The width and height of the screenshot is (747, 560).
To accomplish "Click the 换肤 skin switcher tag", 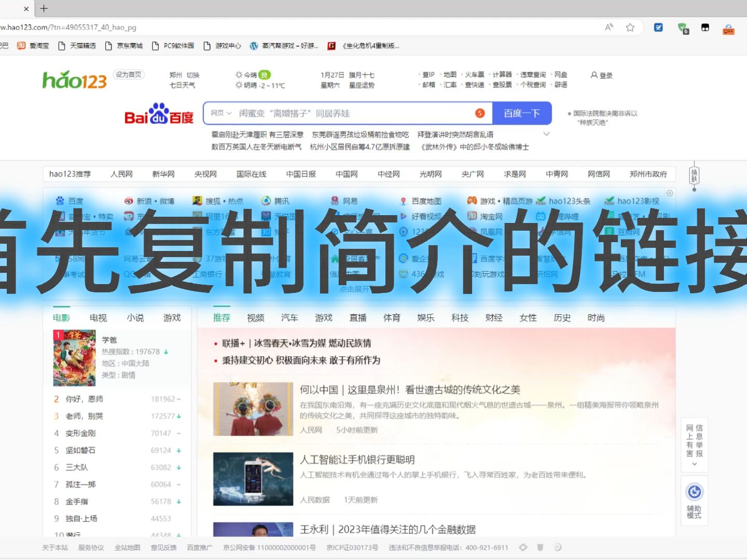I will [694, 175].
